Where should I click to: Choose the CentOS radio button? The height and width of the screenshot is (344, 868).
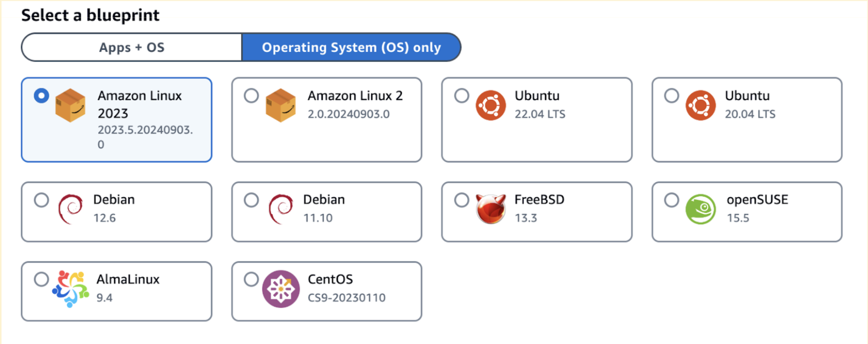point(251,279)
